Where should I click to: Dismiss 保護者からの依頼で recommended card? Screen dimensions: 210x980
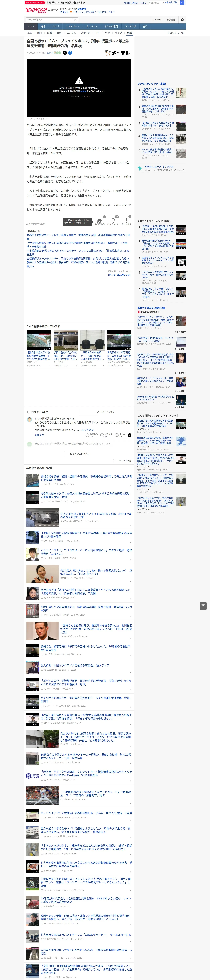coord(103,366)
